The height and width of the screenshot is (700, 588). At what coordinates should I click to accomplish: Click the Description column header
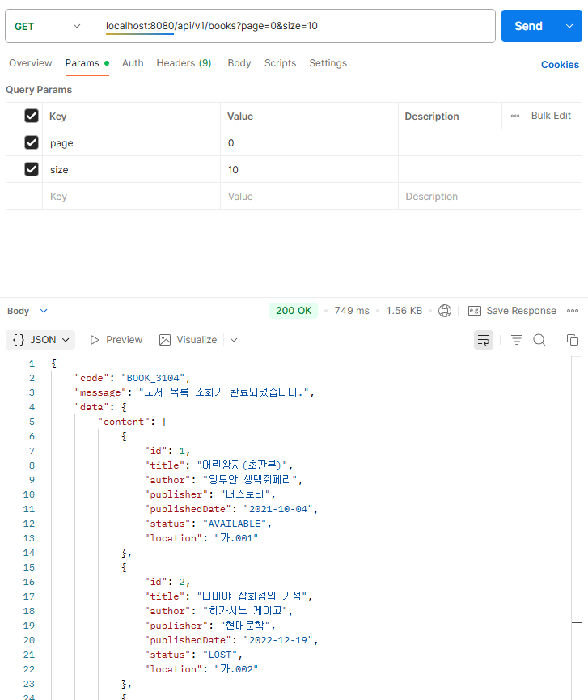[431, 117]
